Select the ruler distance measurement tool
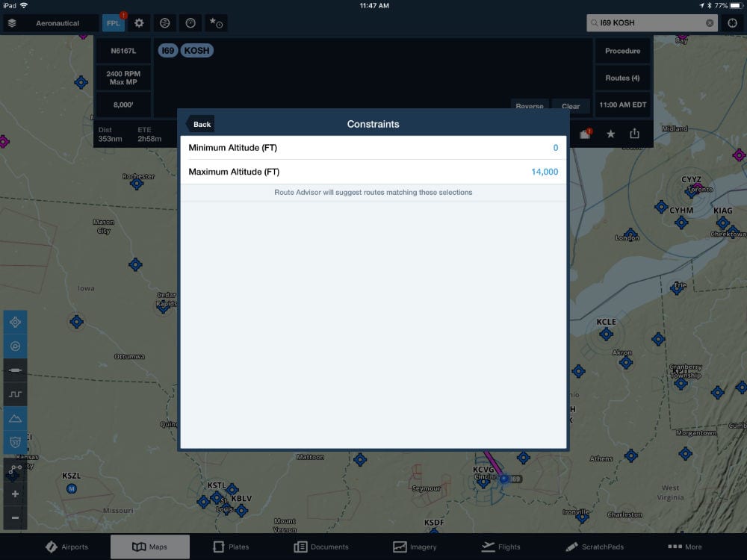 click(x=15, y=370)
